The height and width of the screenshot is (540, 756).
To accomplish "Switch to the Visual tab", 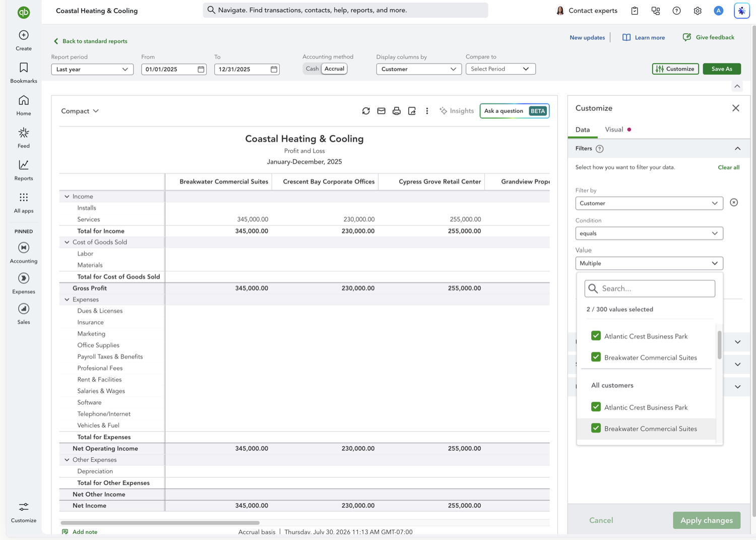I will pyautogui.click(x=614, y=130).
